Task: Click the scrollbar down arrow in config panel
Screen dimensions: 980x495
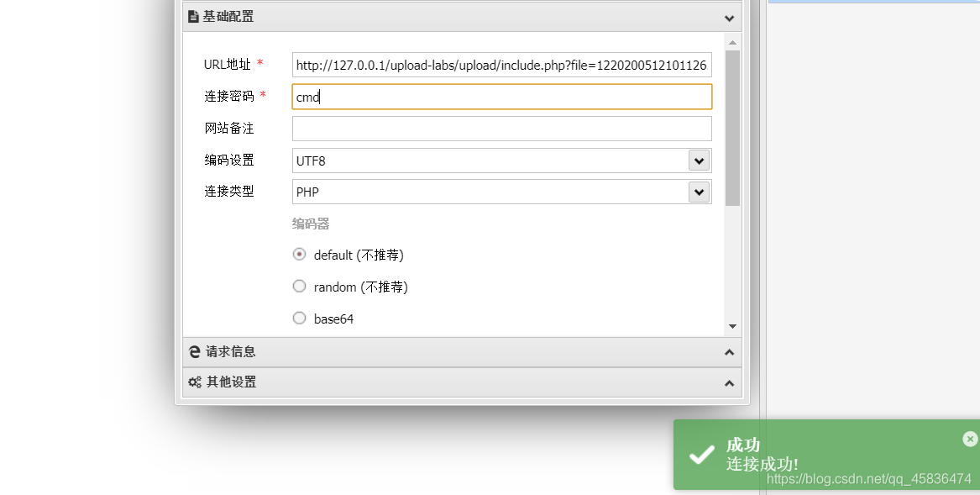Action: pyautogui.click(x=732, y=327)
